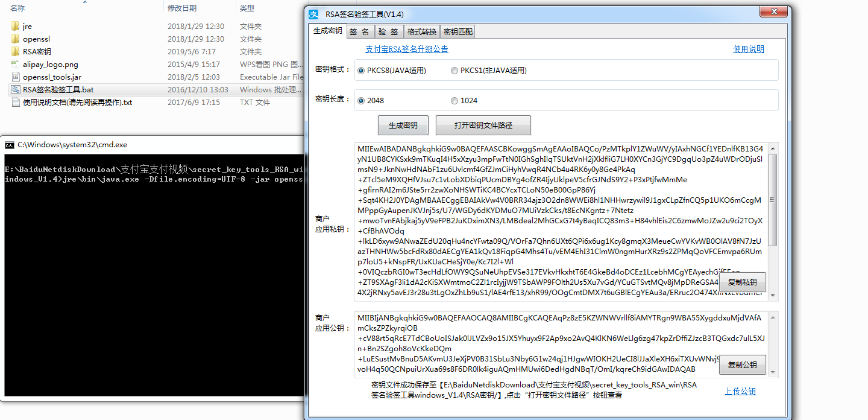868x420 pixels.
Task: Click the 2016/12/10 13:03 date cell
Action: point(198,90)
